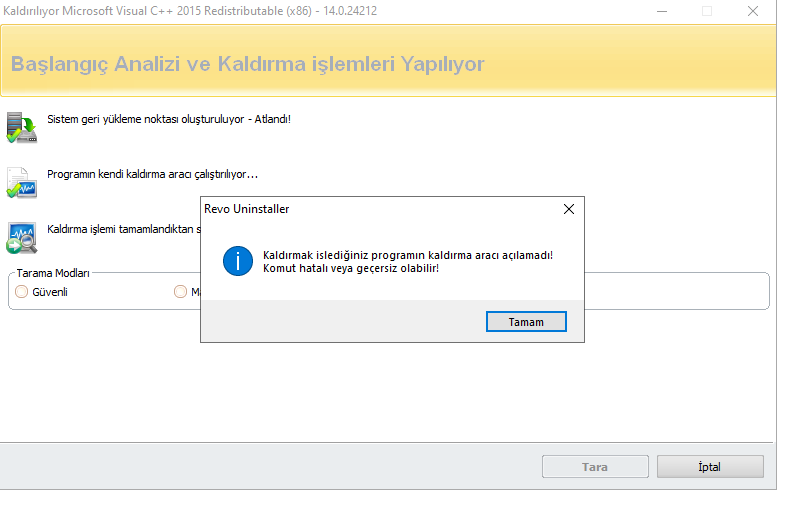Viewport: 805px width, 520px height.
Task: Minimize the uninstall window
Action: click(x=662, y=11)
